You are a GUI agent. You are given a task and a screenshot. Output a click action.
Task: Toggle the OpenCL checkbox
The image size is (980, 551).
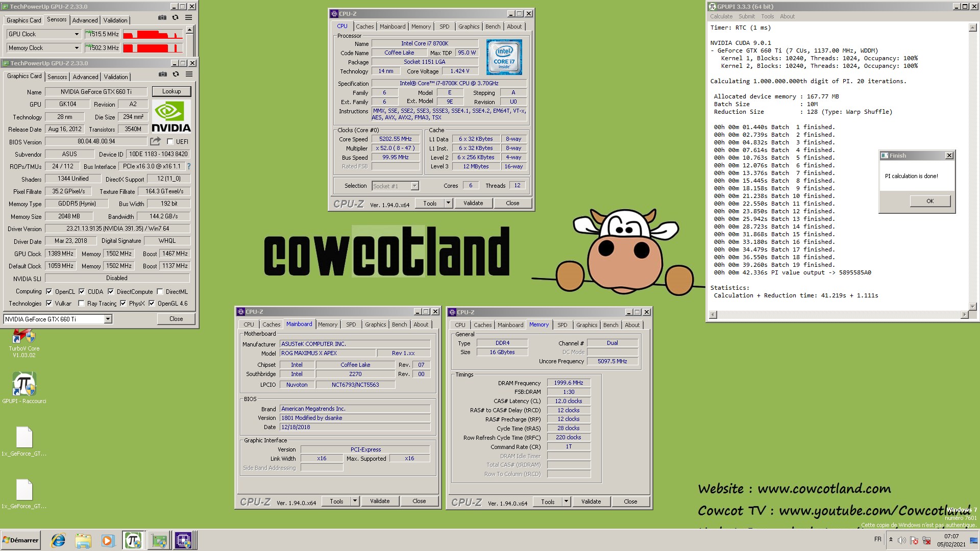coord(49,291)
